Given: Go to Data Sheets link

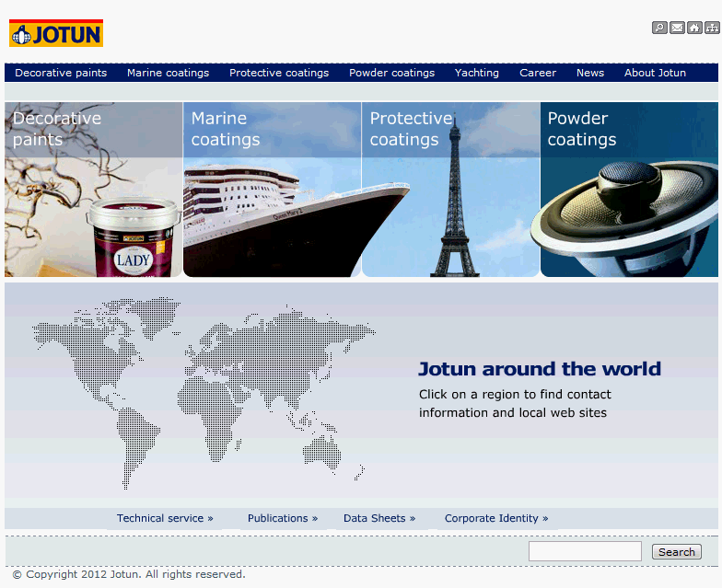Looking at the screenshot, I should [x=379, y=519].
